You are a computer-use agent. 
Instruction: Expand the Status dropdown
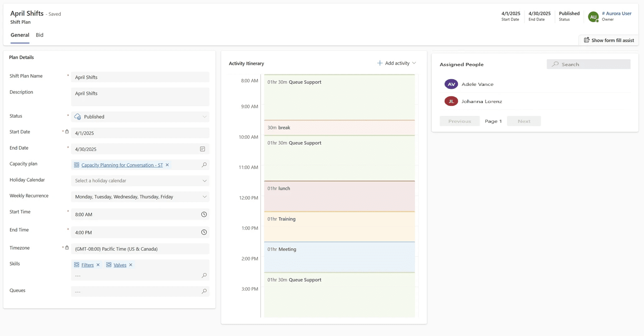[204, 117]
